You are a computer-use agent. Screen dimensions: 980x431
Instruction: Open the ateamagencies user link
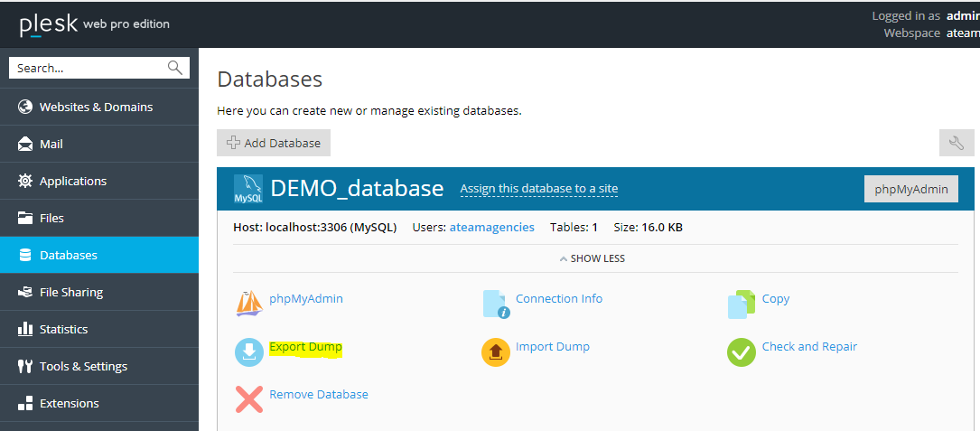pyautogui.click(x=492, y=227)
